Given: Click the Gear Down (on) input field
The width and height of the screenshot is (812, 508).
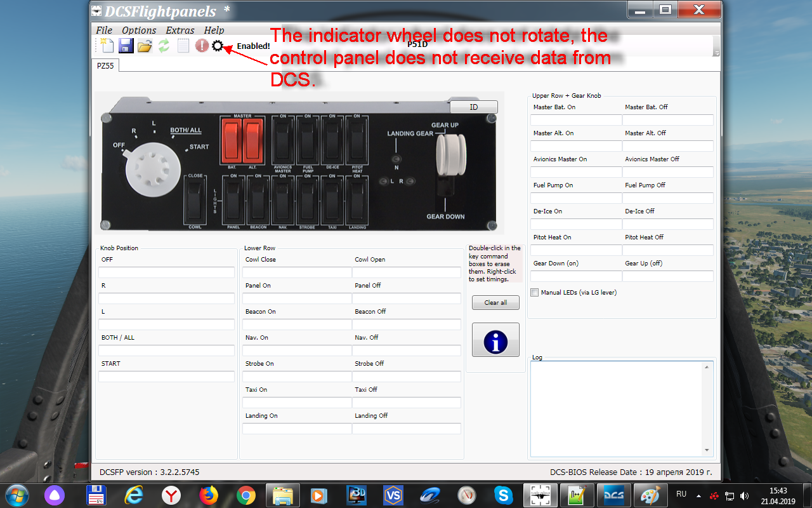Looking at the screenshot, I should [x=576, y=276].
